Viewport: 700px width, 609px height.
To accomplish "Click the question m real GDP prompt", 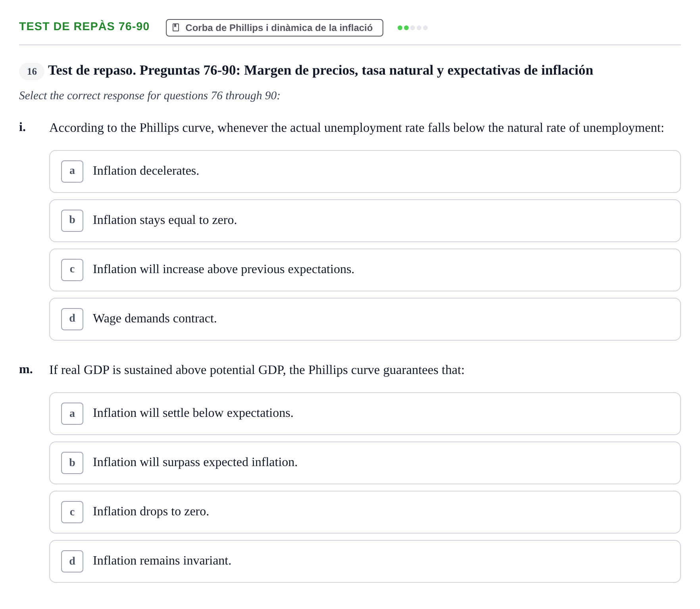I will click(257, 370).
